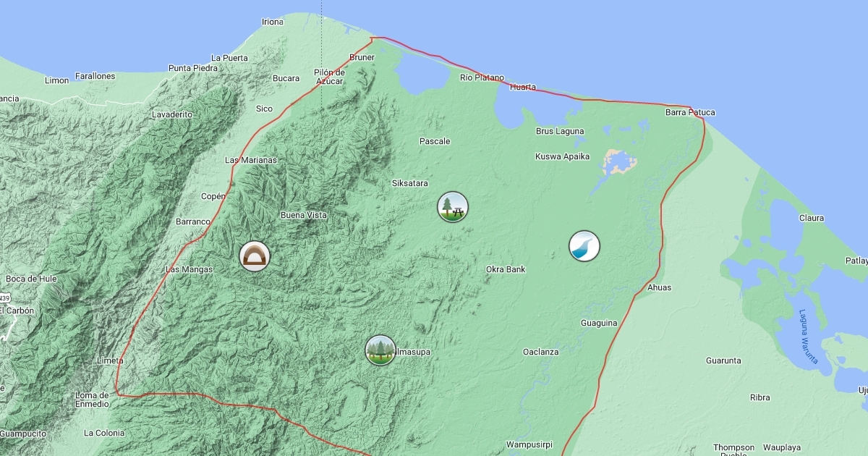Viewport: 868px width, 456px height.
Task: Open the blue river wave marker
Action: (x=584, y=246)
